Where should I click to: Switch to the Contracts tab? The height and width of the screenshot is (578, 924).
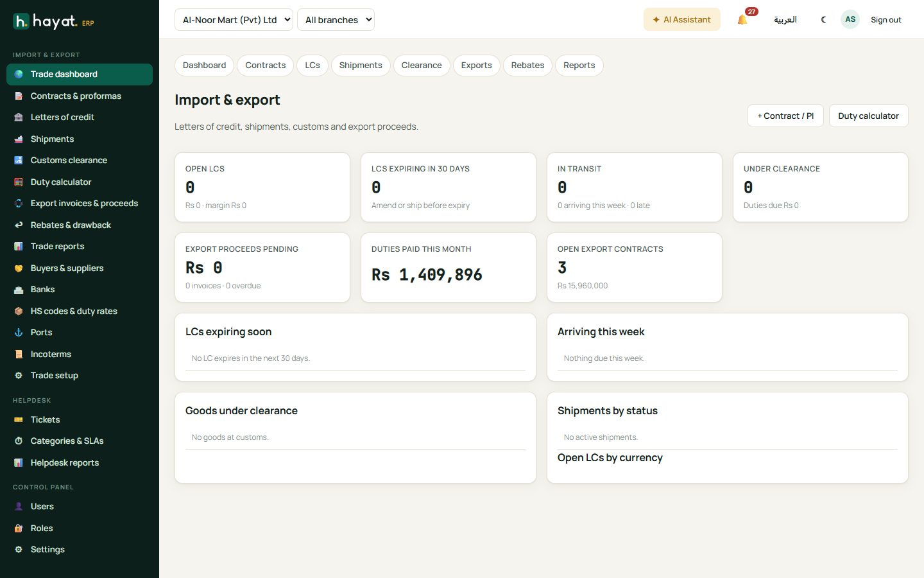[x=266, y=66]
